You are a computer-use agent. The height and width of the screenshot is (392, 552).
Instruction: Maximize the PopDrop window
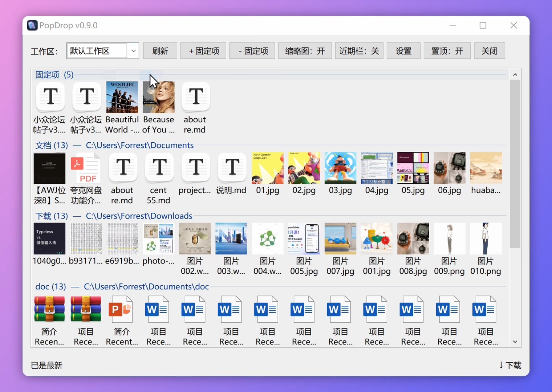coord(483,25)
